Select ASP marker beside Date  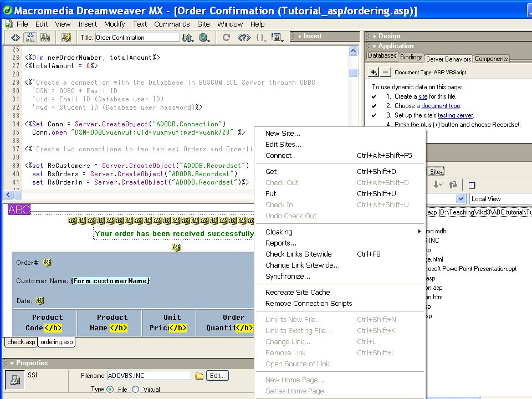click(40, 300)
